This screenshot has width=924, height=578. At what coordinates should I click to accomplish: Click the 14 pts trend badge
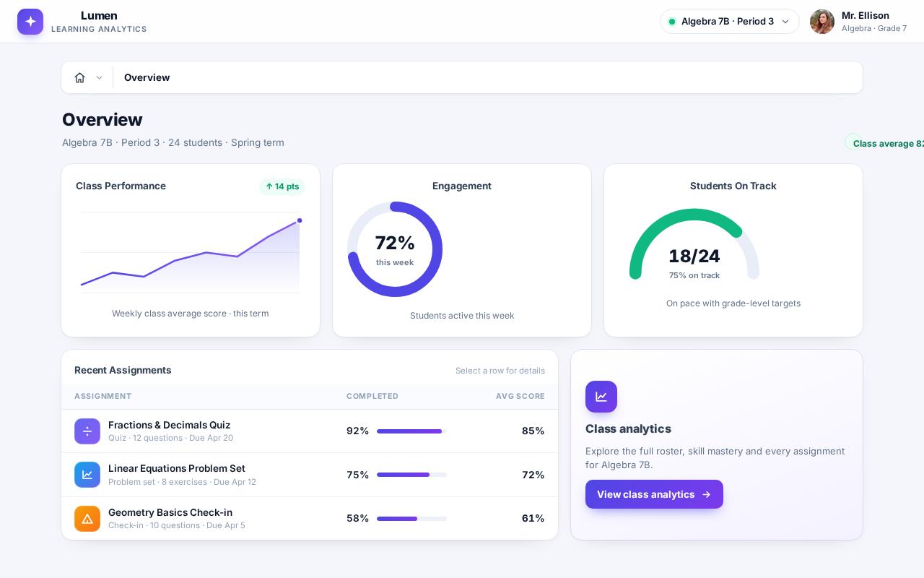click(x=282, y=186)
